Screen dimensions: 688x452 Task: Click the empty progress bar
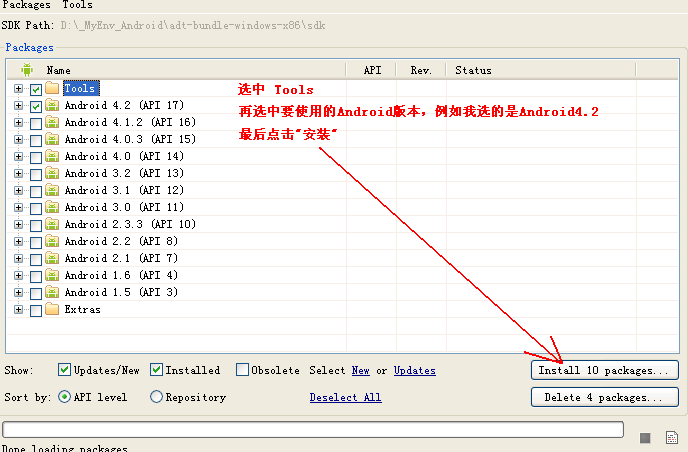(313, 430)
